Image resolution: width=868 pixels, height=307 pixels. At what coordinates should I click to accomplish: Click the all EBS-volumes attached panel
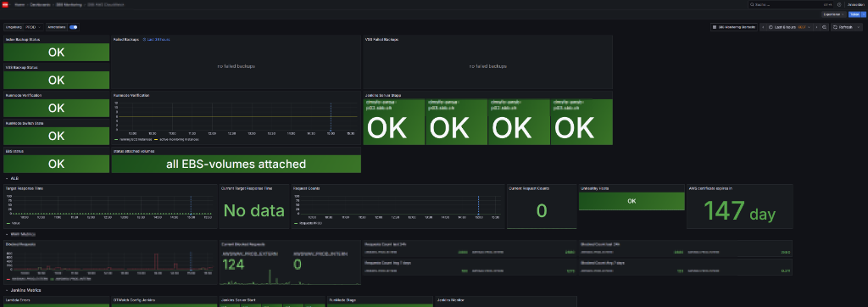(236, 164)
